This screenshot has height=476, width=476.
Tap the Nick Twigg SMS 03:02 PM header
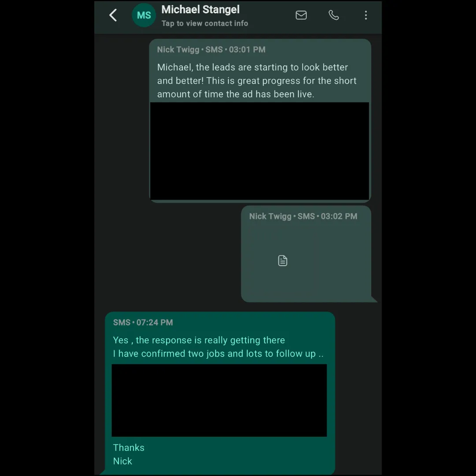pyautogui.click(x=303, y=216)
